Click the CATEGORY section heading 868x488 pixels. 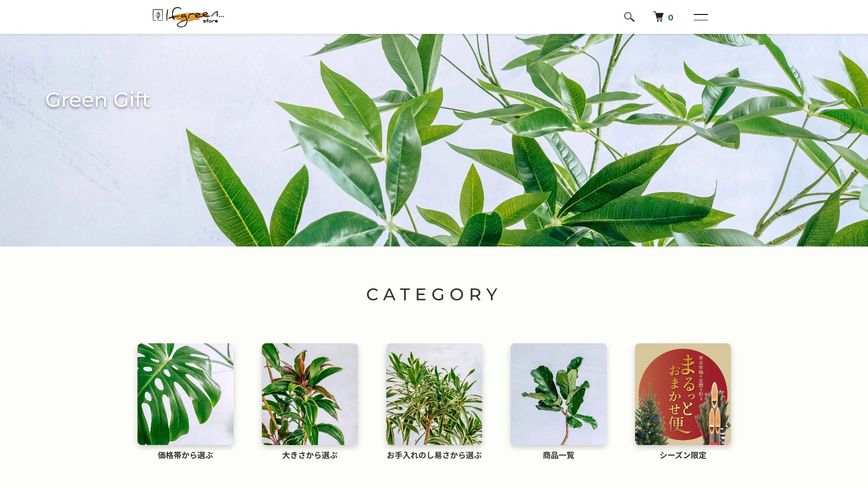433,294
